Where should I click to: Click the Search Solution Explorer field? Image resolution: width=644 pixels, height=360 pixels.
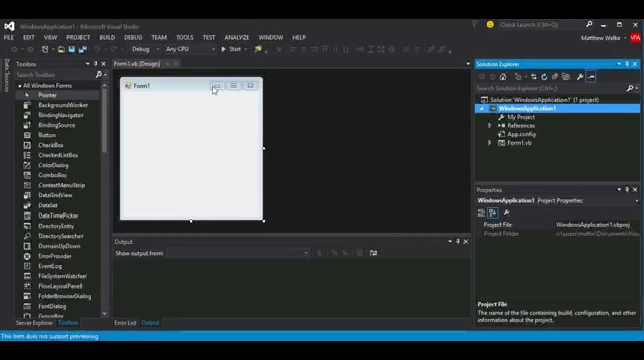(551, 88)
